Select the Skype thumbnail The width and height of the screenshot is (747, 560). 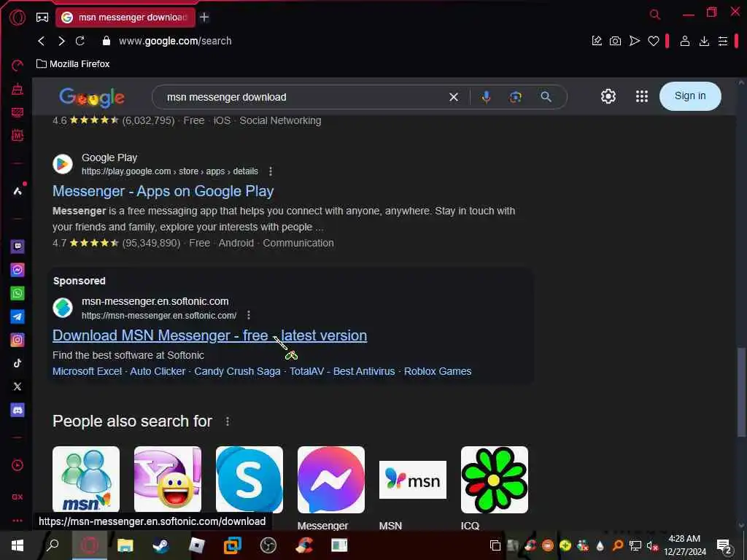coord(249,479)
